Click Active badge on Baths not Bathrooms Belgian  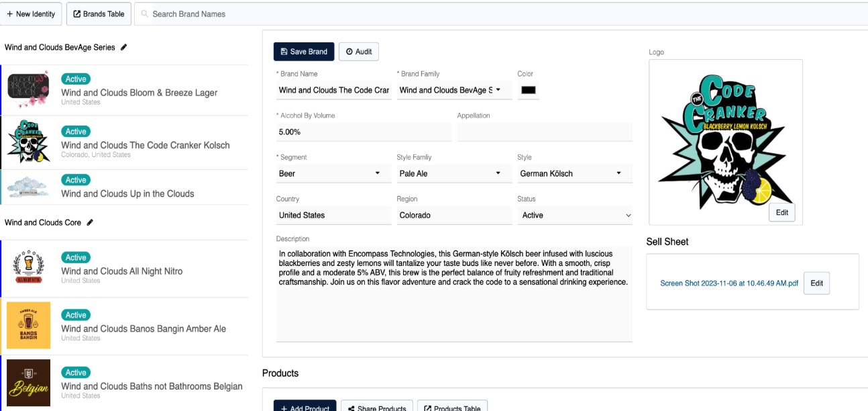76,373
